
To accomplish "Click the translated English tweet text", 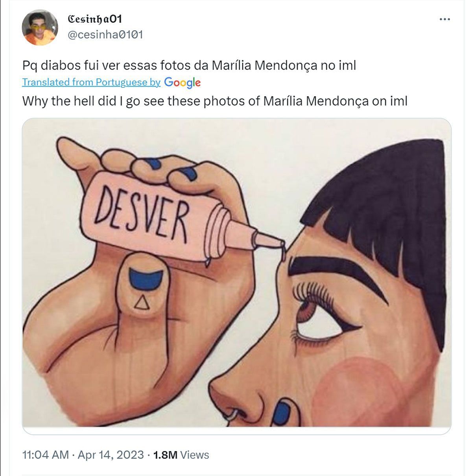I will click(x=215, y=101).
